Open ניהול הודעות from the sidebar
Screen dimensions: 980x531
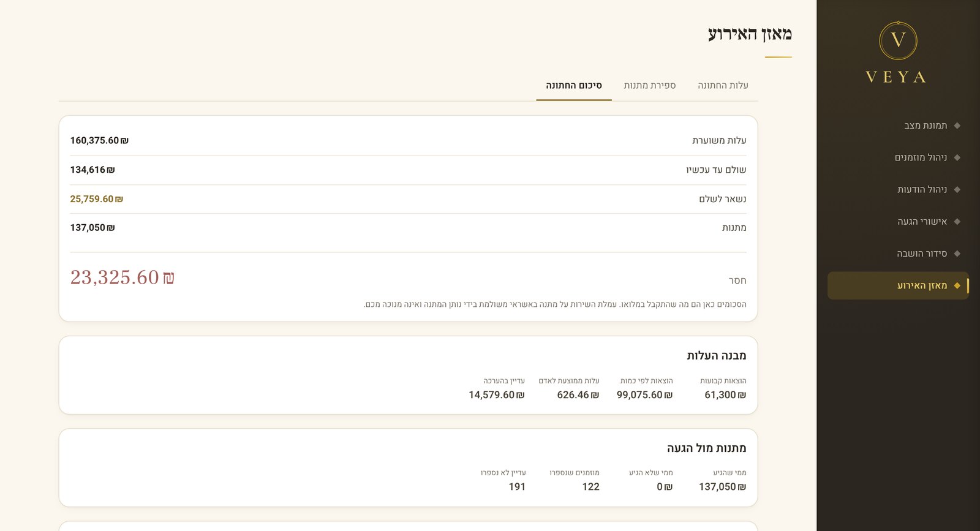[898, 189]
